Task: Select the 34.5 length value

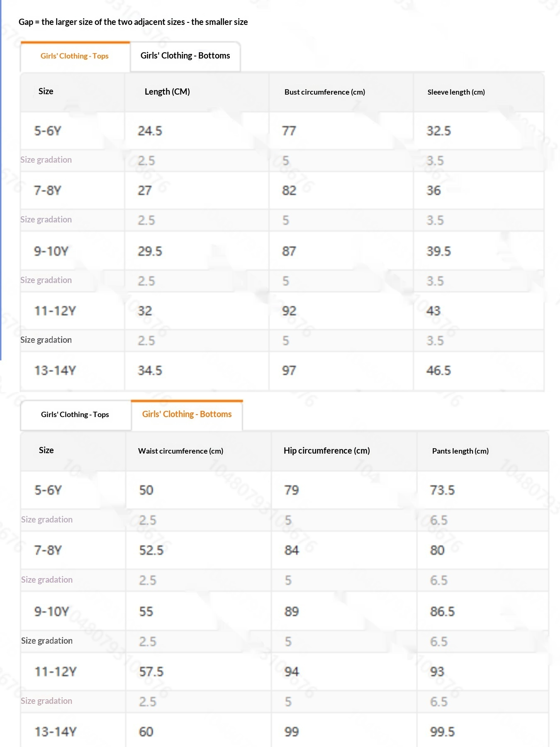Action: pyautogui.click(x=150, y=371)
